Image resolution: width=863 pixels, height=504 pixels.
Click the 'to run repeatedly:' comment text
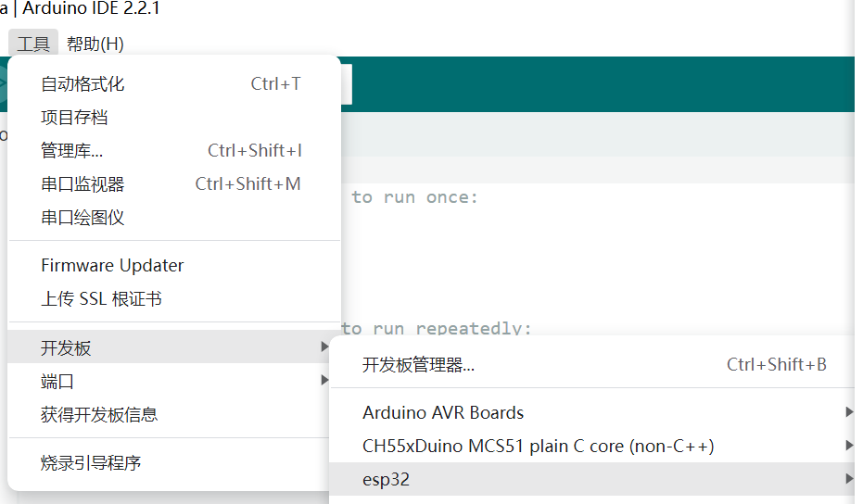(x=436, y=329)
